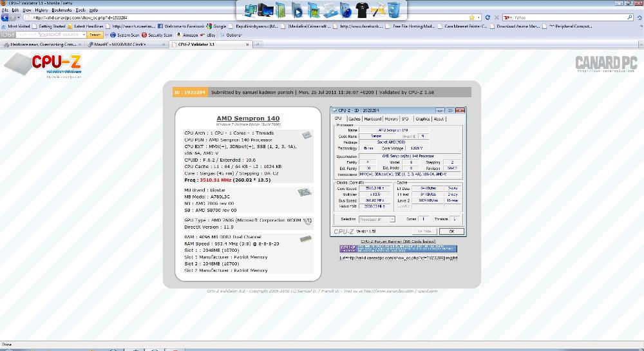Image resolution: width=644 pixels, height=351 pixels.
Task: Select the Caches tab in CPU-Z
Action: 354,119
